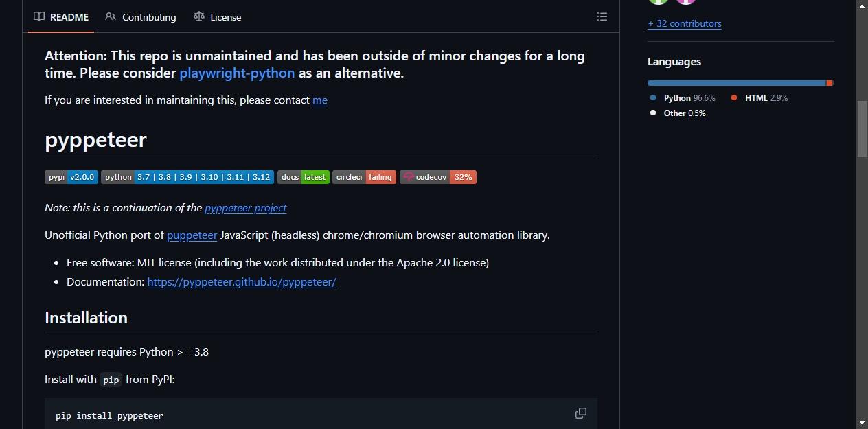Image resolution: width=868 pixels, height=429 pixels.
Task: Open the README outline list icon
Action: 602,16
